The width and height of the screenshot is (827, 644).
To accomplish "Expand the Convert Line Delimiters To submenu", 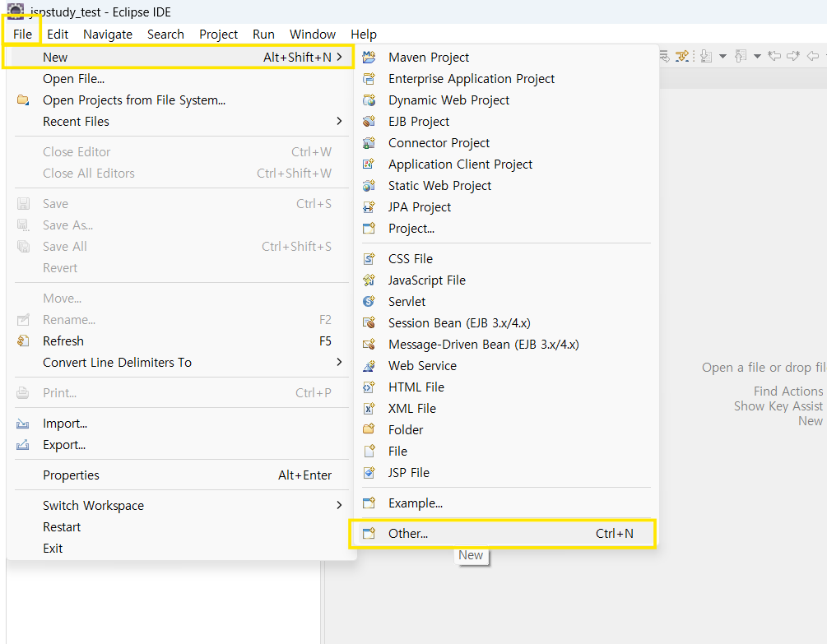I will click(339, 362).
